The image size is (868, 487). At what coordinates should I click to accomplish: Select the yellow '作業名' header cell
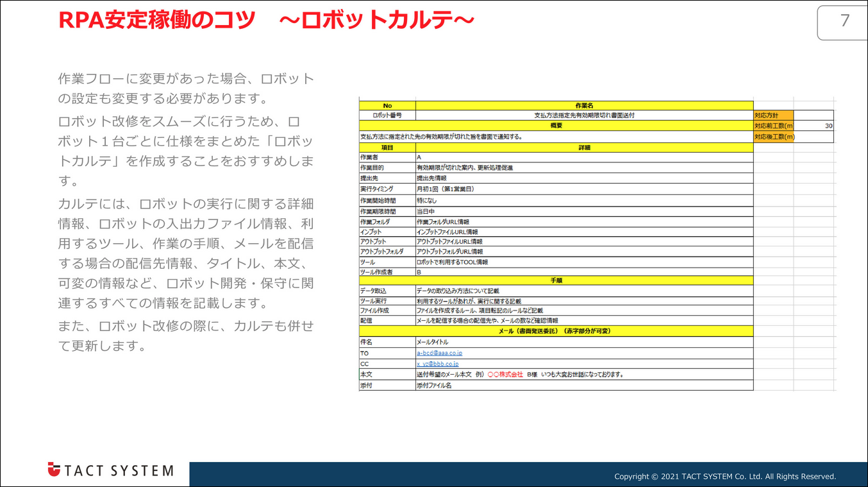click(x=585, y=105)
